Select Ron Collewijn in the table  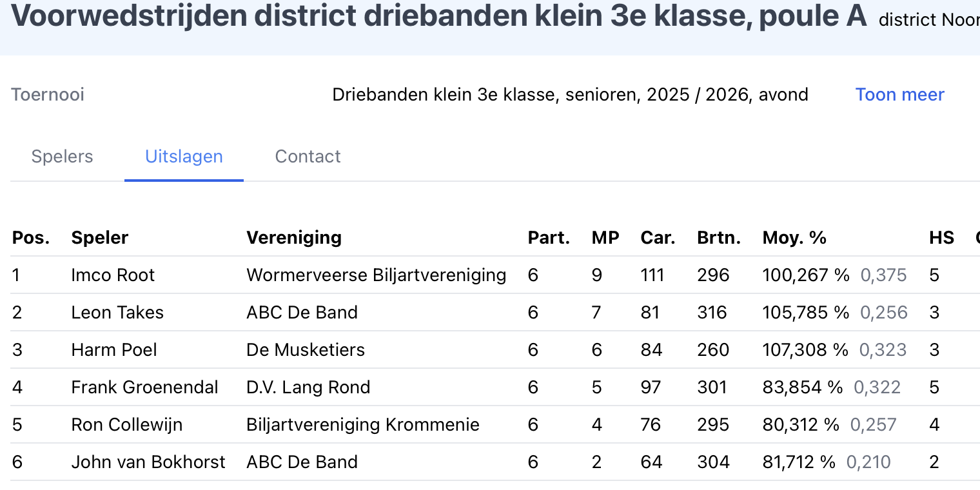[x=127, y=425]
